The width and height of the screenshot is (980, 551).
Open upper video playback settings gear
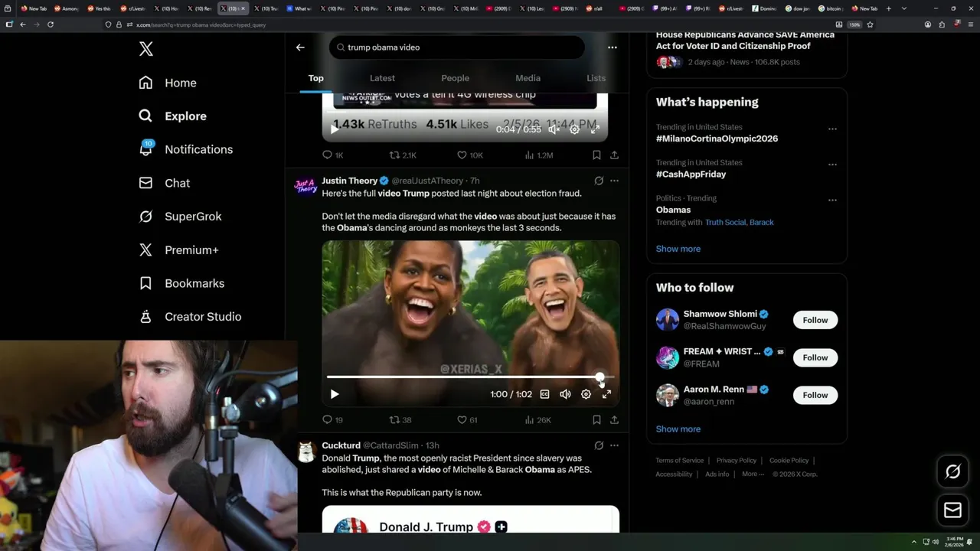tap(574, 129)
